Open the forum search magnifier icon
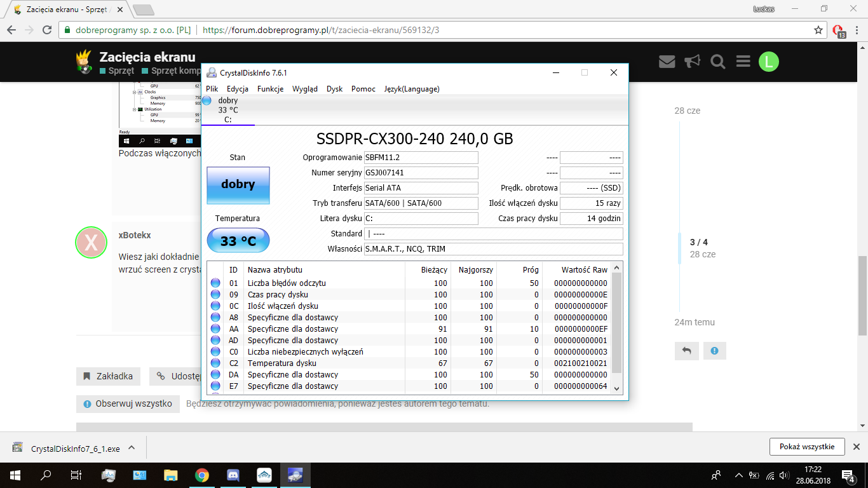Image resolution: width=868 pixels, height=488 pixels. pos(718,62)
